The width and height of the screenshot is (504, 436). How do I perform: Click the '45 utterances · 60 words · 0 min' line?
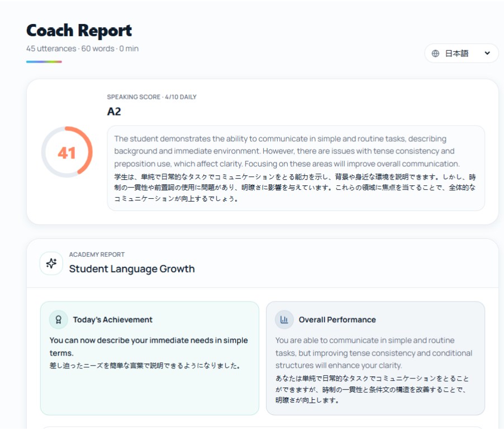point(82,49)
